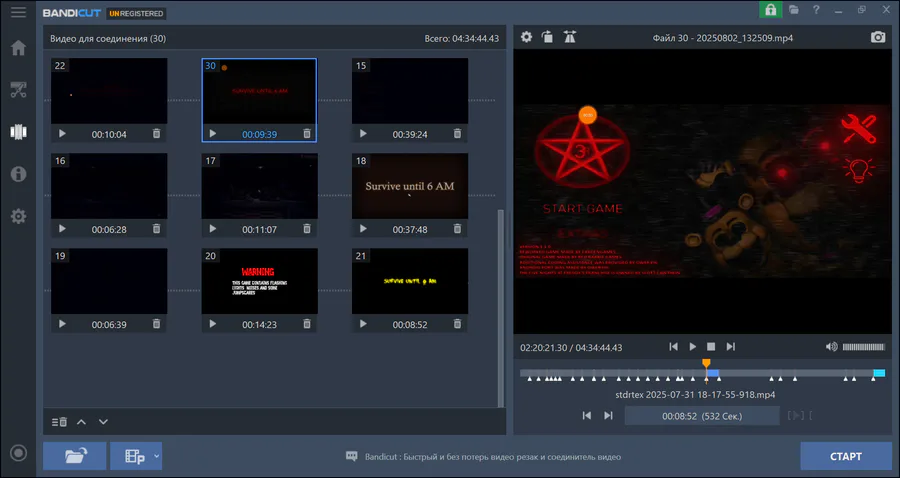Click the Файл 30 - 20250802_132509.mp4 title
Image resolution: width=900 pixels, height=478 pixels.
723,38
